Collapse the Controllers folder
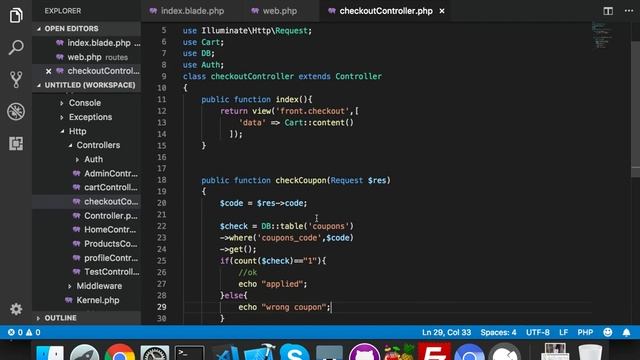Viewport: 640px width, 360px height. pyautogui.click(x=98, y=145)
